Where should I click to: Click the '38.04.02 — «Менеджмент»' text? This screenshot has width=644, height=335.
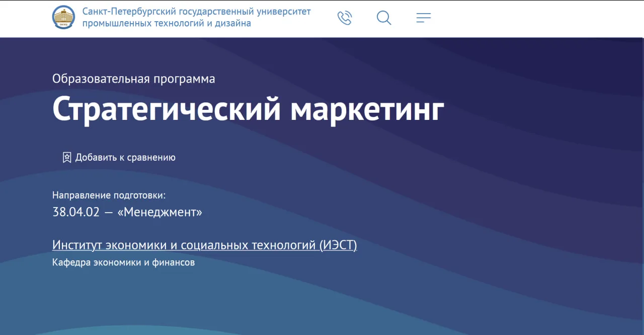127,212
